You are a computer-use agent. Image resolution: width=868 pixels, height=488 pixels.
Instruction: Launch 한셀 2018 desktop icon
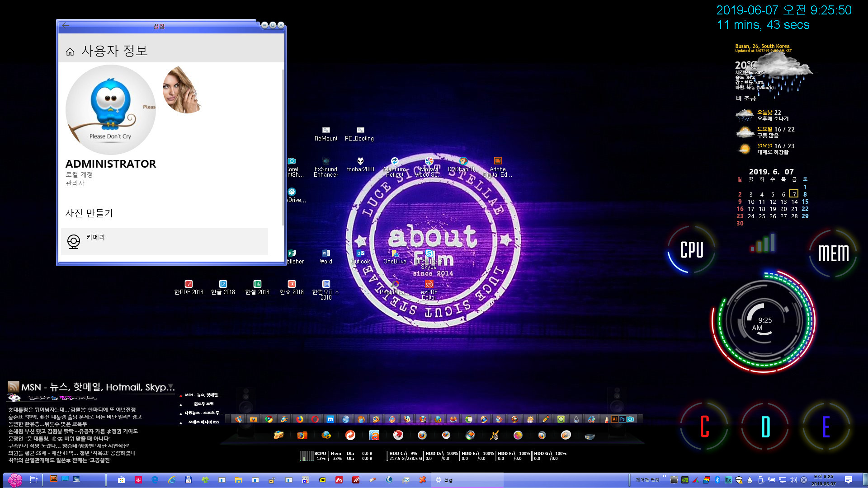(x=257, y=287)
